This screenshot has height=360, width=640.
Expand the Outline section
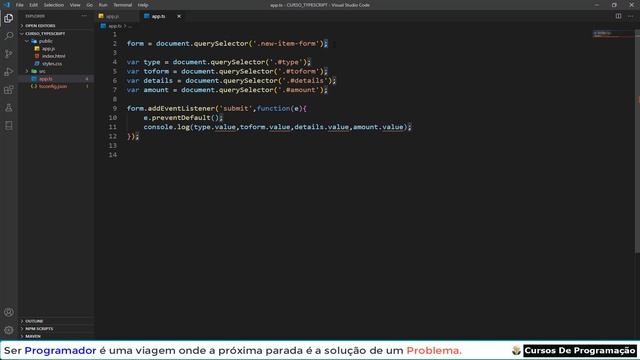(34, 321)
